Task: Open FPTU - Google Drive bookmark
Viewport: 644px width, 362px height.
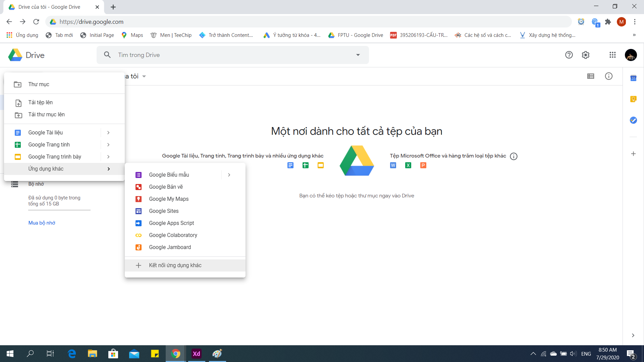Action: (x=356, y=35)
